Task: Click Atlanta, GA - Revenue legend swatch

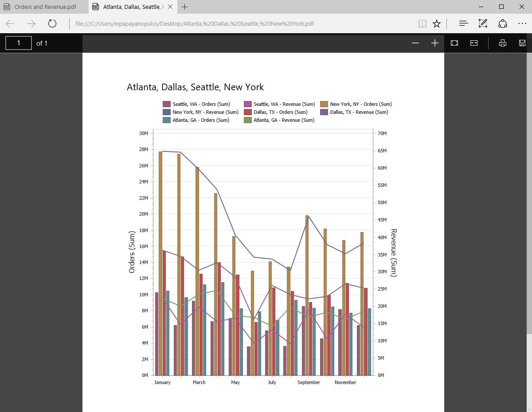Action: [247, 120]
